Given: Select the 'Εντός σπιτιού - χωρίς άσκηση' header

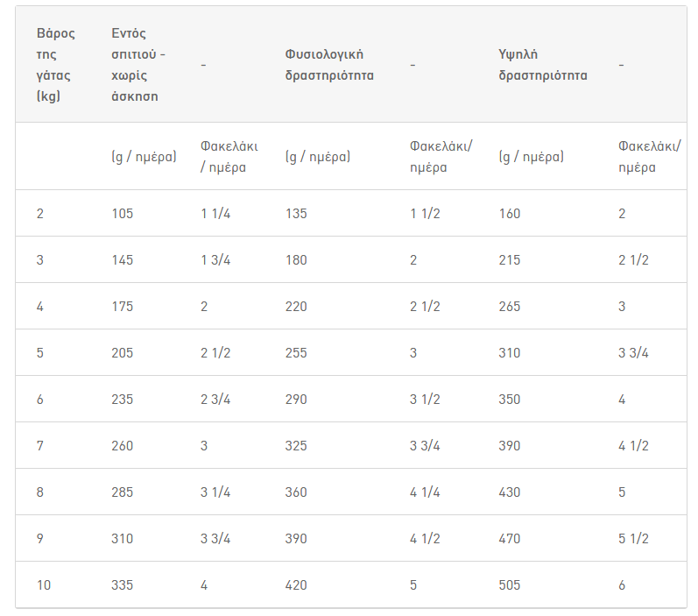Looking at the screenshot, I should tap(138, 65).
